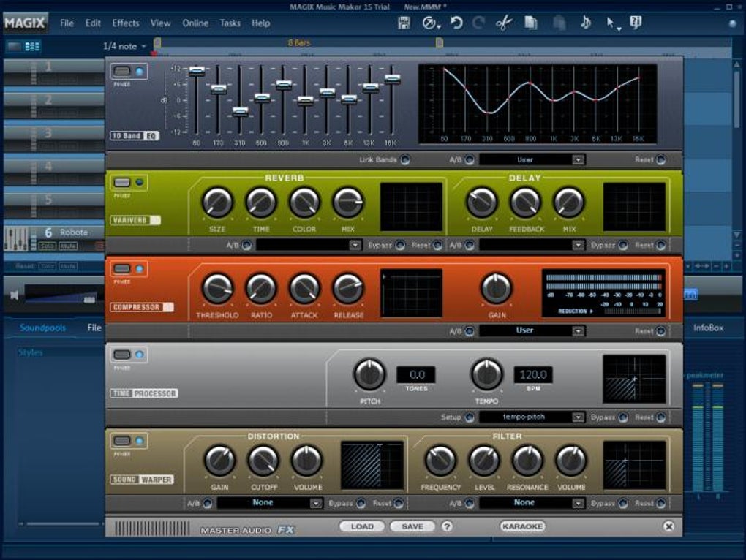Open the Help menu
The height and width of the screenshot is (560, 746).
point(260,23)
